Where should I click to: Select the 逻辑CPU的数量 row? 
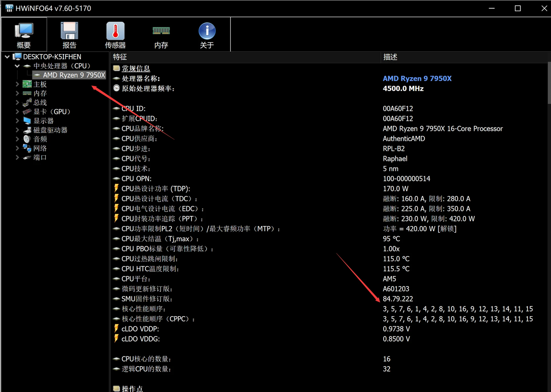point(329,369)
